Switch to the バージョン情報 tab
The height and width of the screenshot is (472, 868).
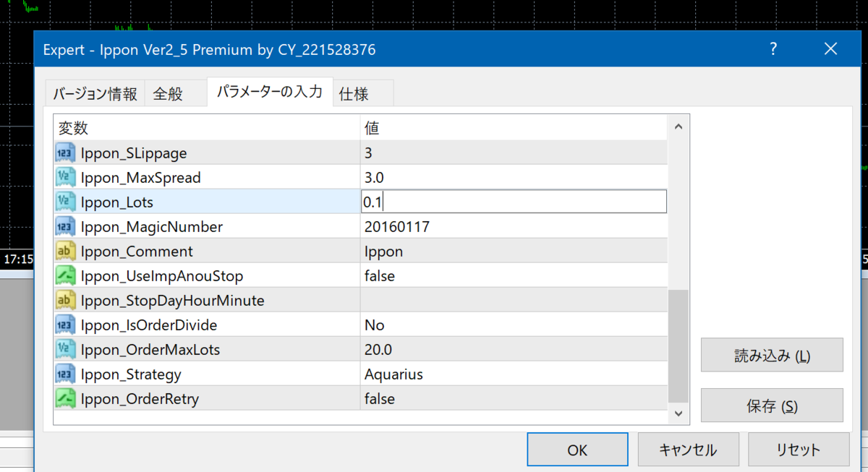(95, 94)
